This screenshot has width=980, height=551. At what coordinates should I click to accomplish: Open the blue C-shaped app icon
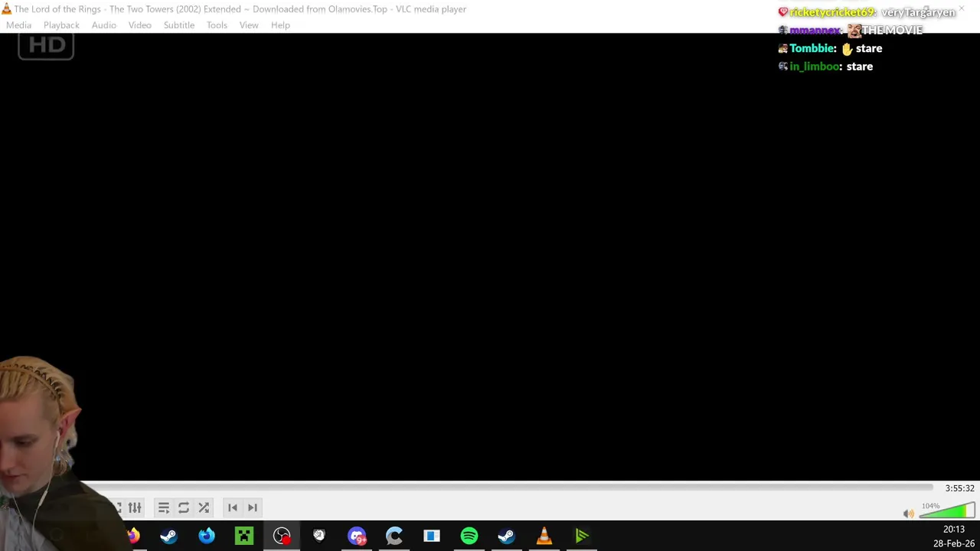pyautogui.click(x=394, y=536)
